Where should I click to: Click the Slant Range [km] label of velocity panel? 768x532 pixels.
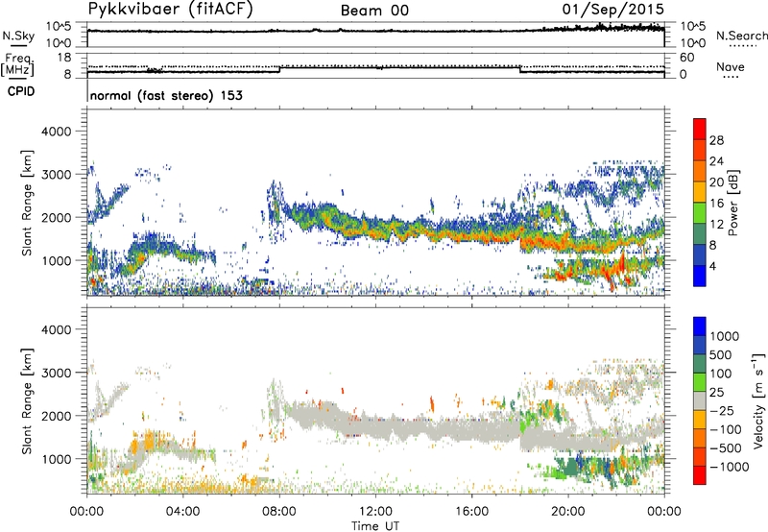pos(28,400)
